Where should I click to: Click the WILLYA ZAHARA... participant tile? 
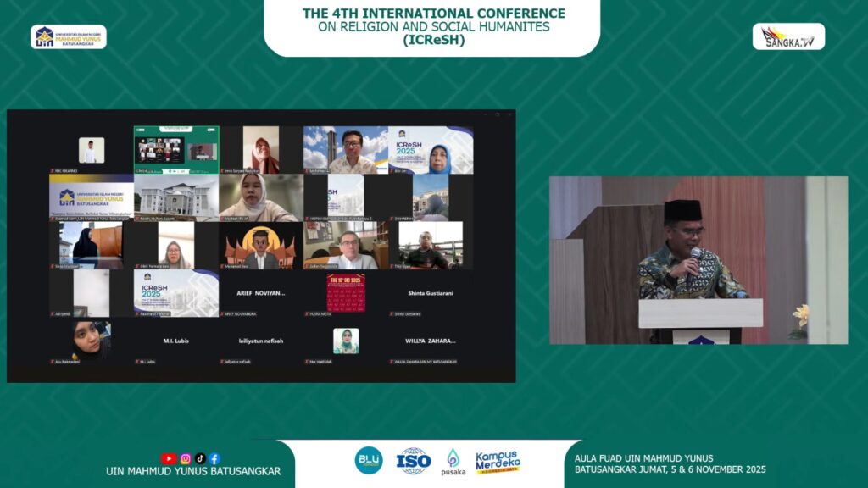431,341
